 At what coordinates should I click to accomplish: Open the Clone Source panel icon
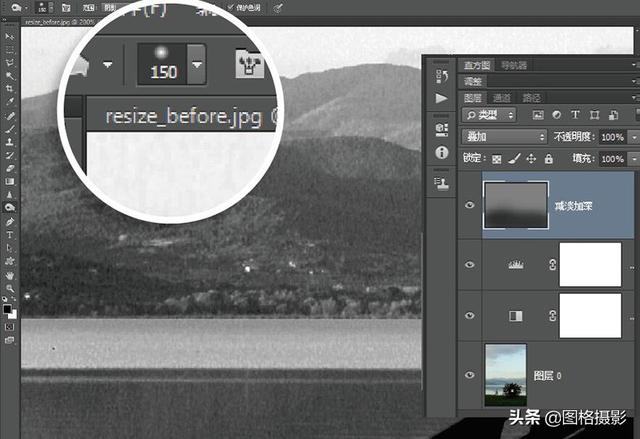441,184
